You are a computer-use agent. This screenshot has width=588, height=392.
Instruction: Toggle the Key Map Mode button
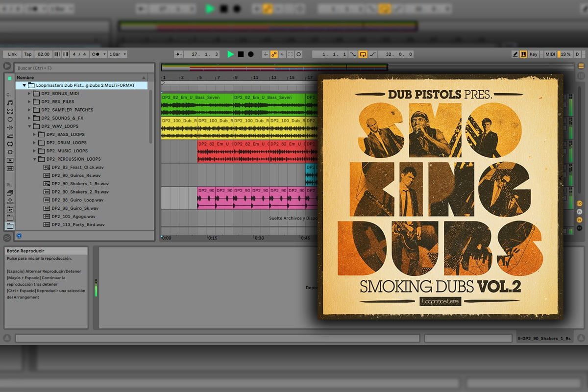[534, 54]
